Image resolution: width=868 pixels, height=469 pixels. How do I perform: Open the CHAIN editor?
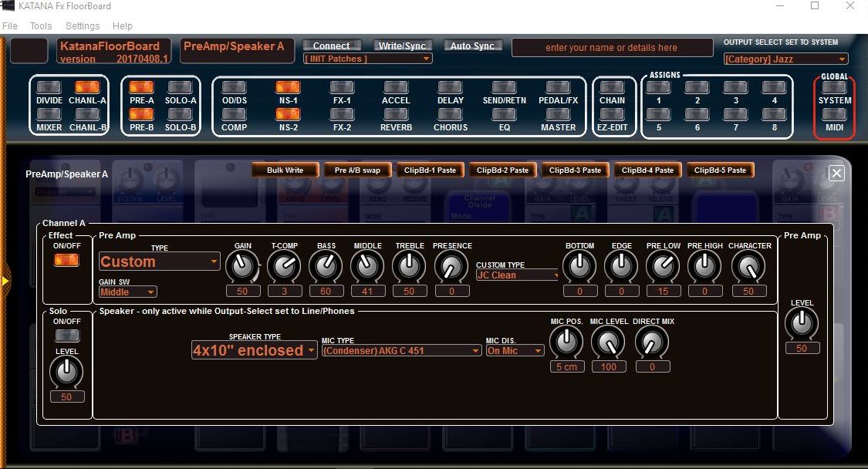612,87
